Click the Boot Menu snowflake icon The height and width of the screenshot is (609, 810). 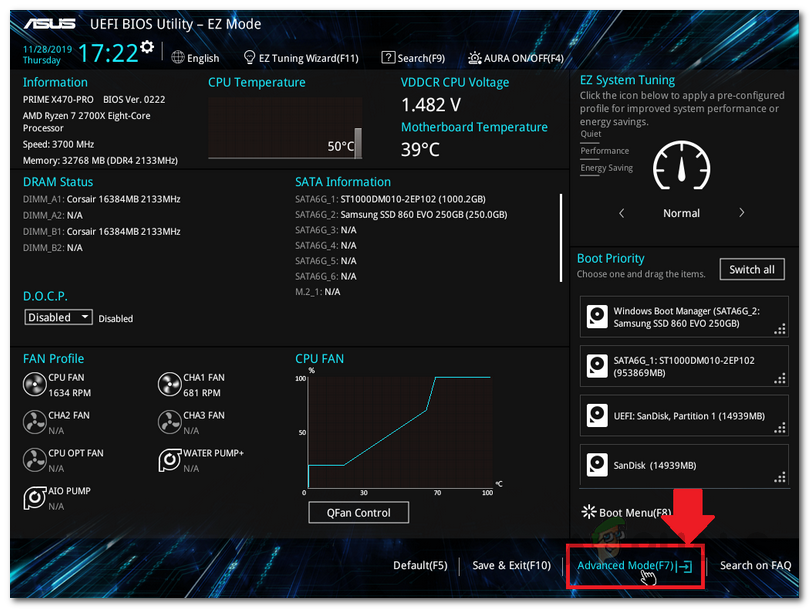coord(589,512)
